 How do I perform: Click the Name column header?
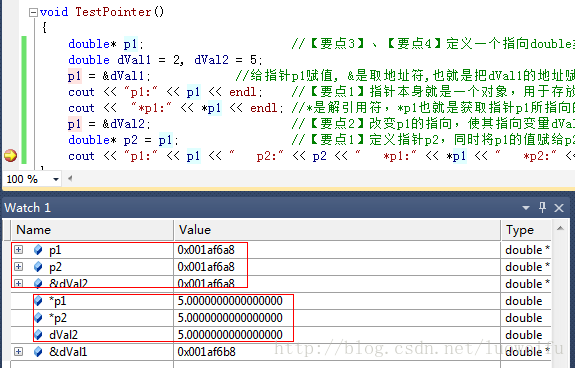click(92, 230)
